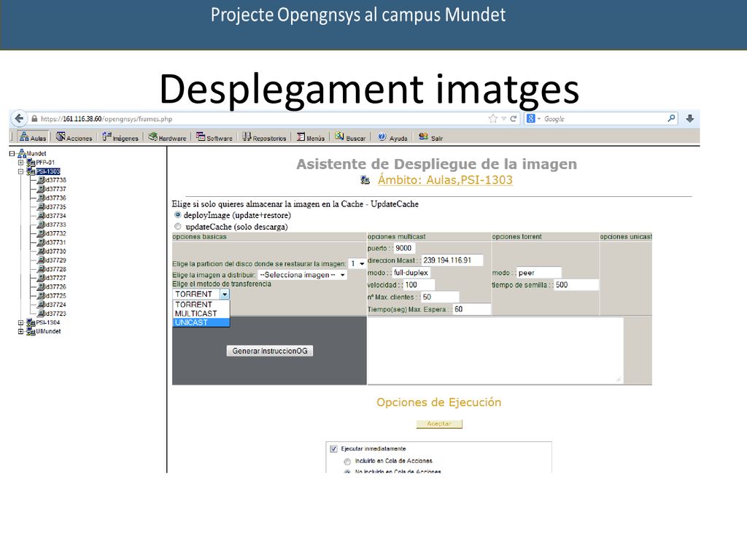Image resolution: width=747 pixels, height=560 pixels.
Task: Reload page with the refresh icon
Action: (513, 119)
